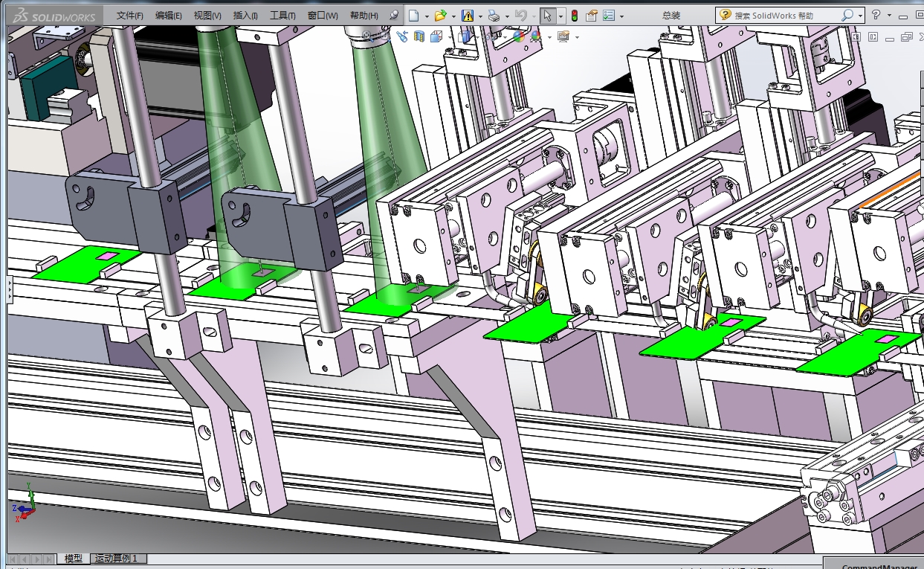The width and height of the screenshot is (924, 569).
Task: Rebuild the model with the traffic light icon
Action: click(575, 16)
